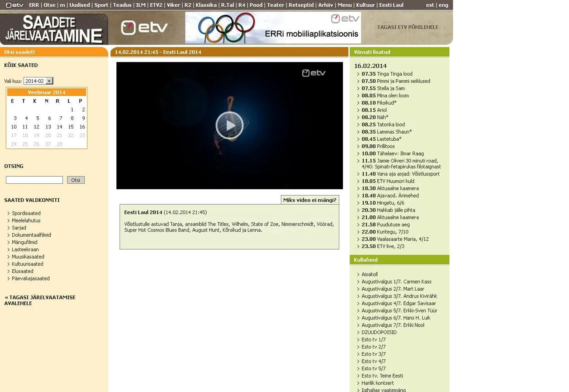
Task: Open Esto tv 1/7 in Kullafond
Action: pyautogui.click(x=373, y=340)
